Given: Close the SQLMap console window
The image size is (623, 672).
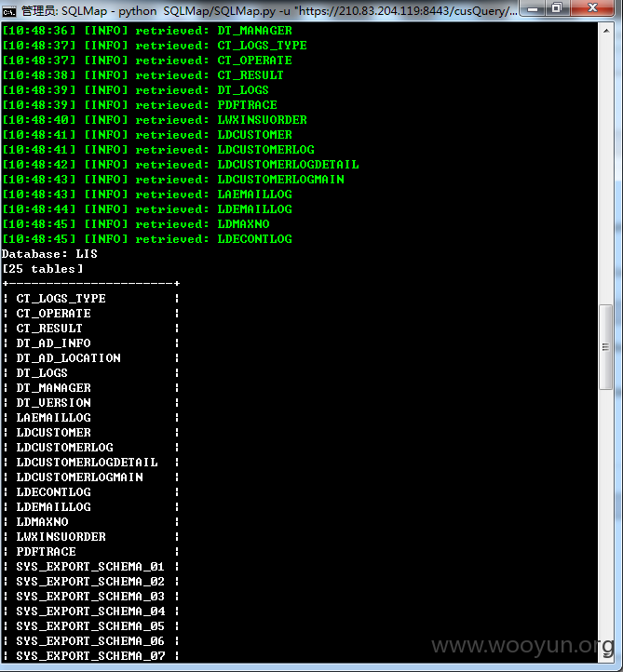Looking at the screenshot, I should coord(592,8).
